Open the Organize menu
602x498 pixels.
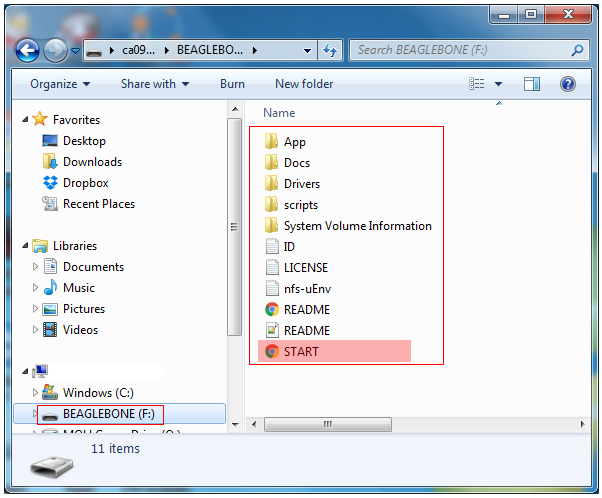[60, 84]
